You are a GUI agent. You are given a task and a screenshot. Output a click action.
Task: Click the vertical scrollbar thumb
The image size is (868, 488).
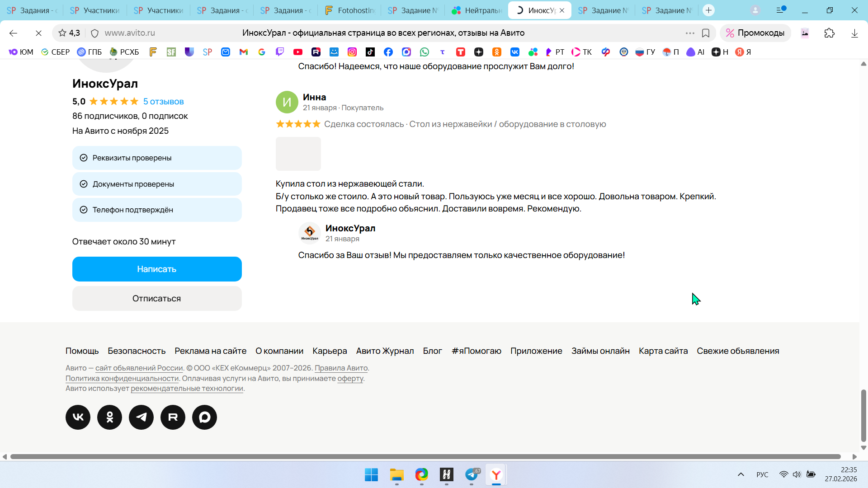pyautogui.click(x=863, y=415)
